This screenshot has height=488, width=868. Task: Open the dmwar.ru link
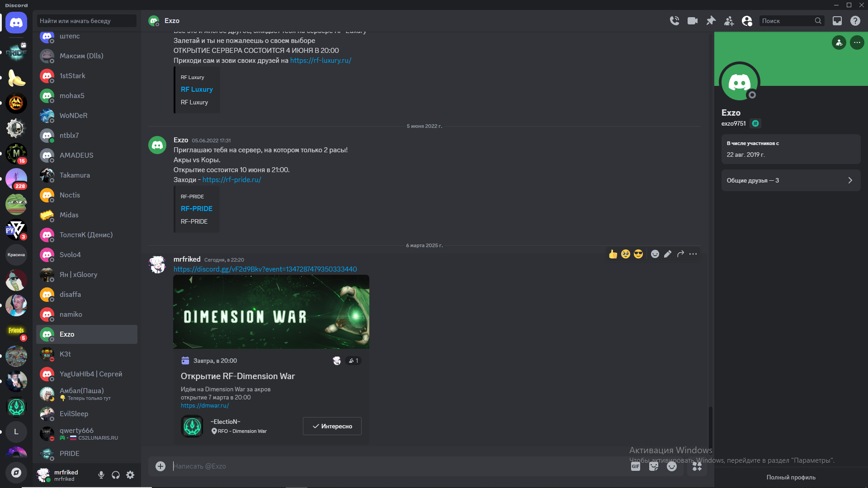click(205, 405)
